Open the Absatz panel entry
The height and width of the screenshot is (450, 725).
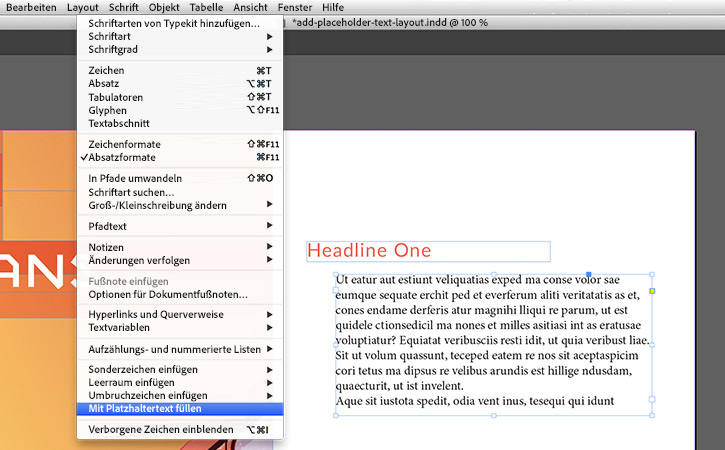click(180, 83)
